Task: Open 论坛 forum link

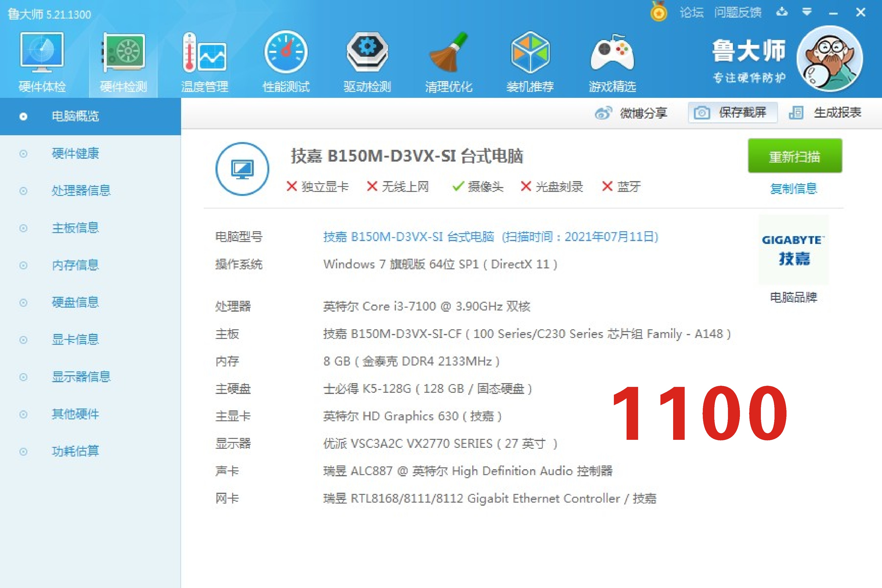Action: [691, 13]
